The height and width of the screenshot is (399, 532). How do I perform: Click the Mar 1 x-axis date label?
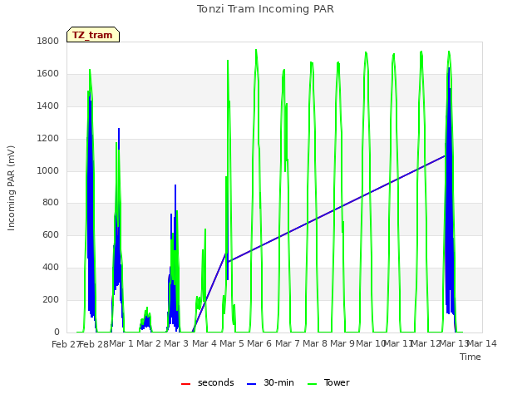(121, 343)
